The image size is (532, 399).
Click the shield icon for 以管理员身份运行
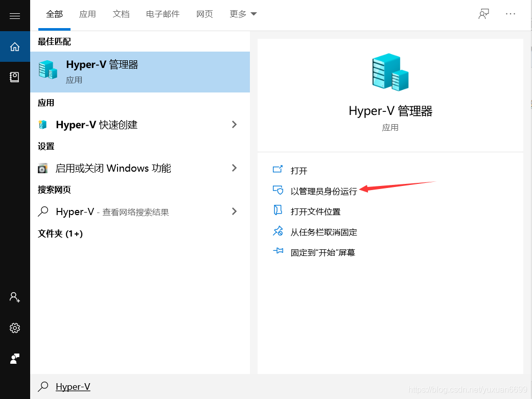(x=278, y=190)
